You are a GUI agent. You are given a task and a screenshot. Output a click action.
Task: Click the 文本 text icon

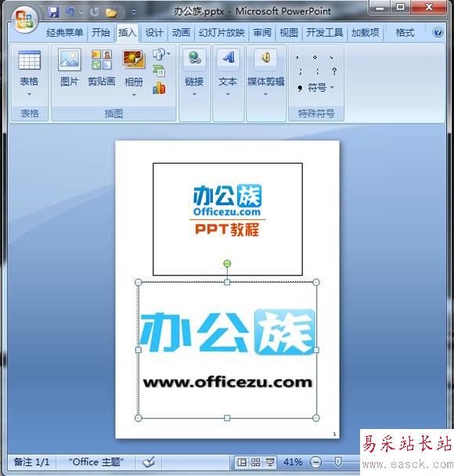tap(228, 58)
